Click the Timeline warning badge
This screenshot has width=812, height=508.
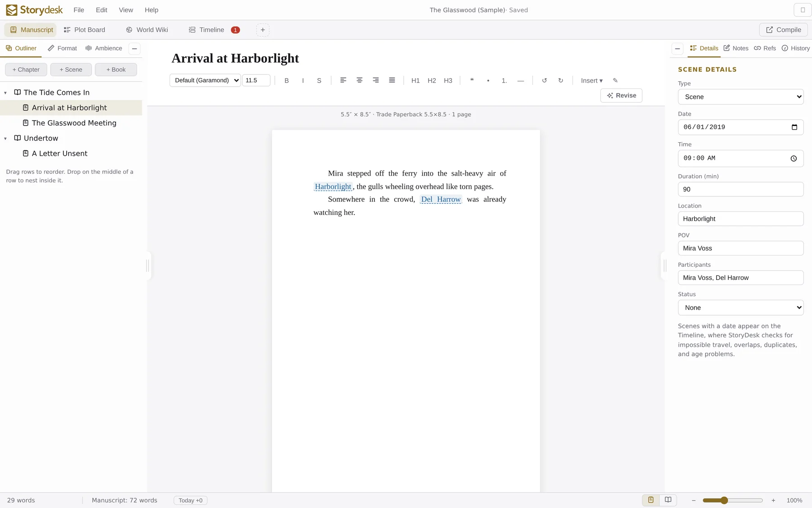tap(235, 30)
